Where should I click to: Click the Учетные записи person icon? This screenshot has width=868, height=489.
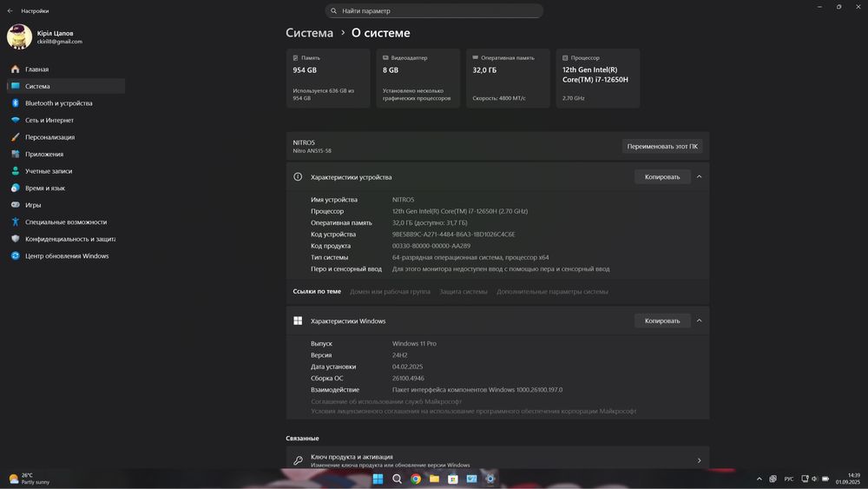point(16,171)
